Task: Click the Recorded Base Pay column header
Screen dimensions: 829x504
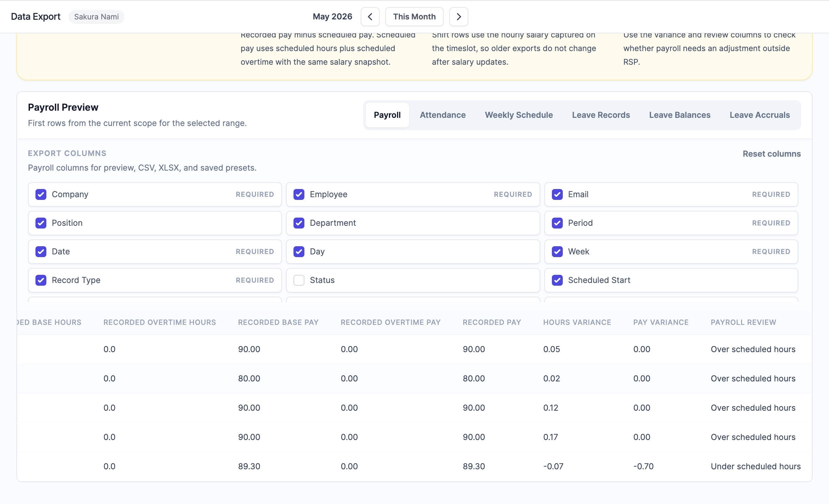Action: 278,322
